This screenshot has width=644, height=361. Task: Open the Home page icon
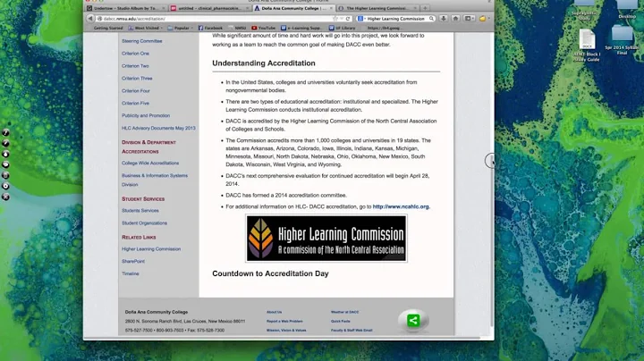click(x=455, y=19)
